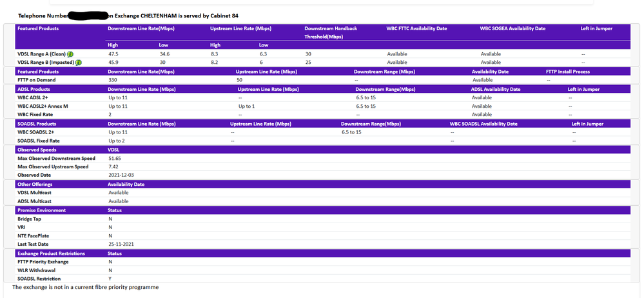Click the WBC FTTC Availability Date column header

pyautogui.click(x=416, y=29)
